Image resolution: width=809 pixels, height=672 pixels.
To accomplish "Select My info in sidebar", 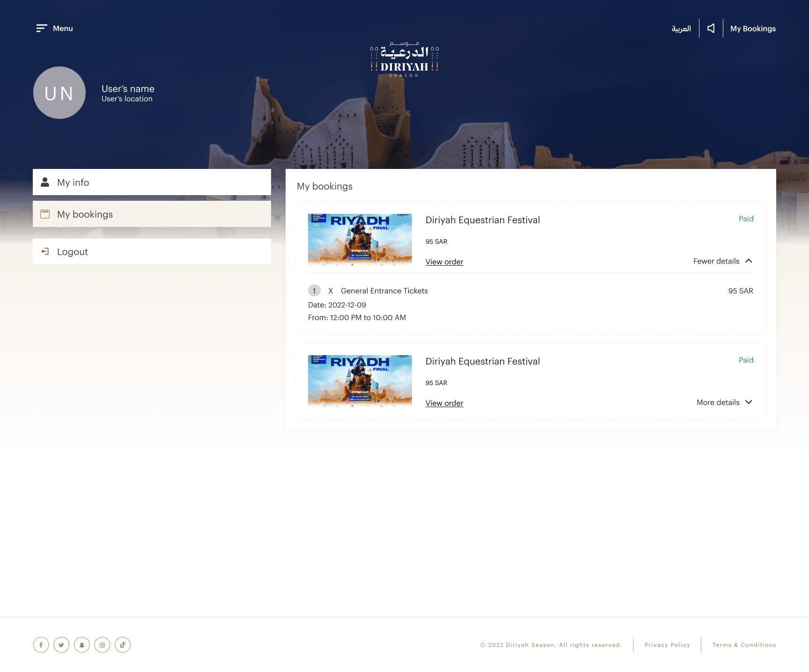I will [152, 182].
